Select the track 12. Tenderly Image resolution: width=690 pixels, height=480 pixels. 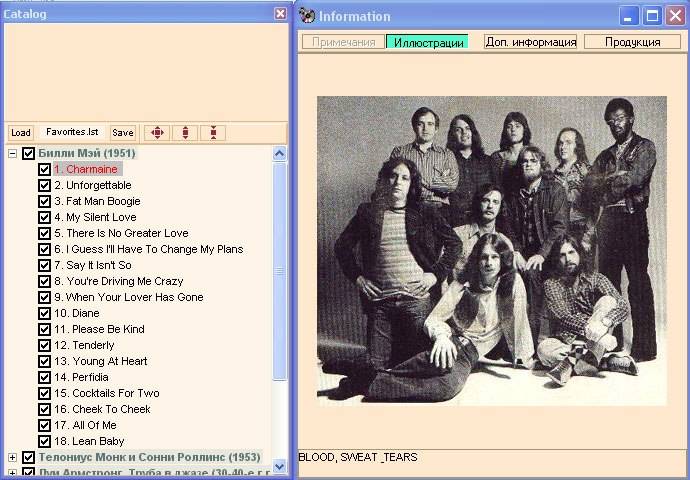(x=84, y=345)
